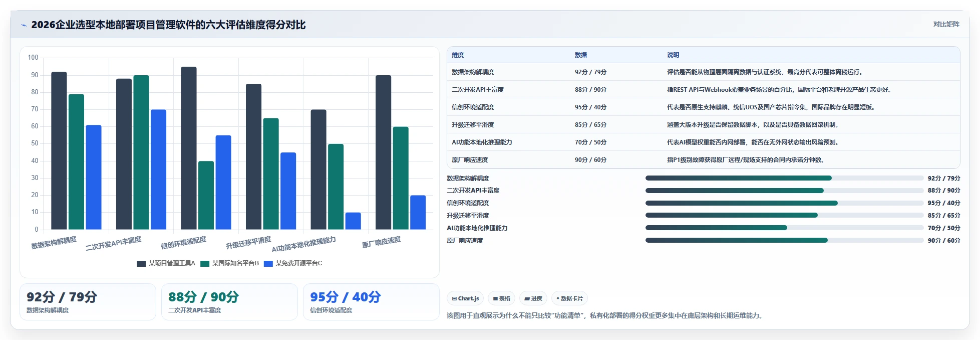Click the 对比矩阵 label in the header
Image resolution: width=980 pixels, height=340 pixels.
pos(946,24)
